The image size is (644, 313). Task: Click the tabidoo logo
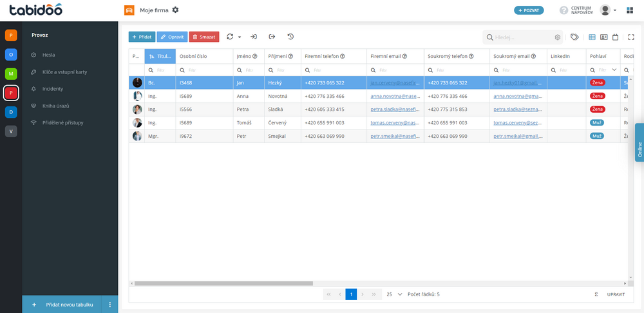(x=35, y=10)
